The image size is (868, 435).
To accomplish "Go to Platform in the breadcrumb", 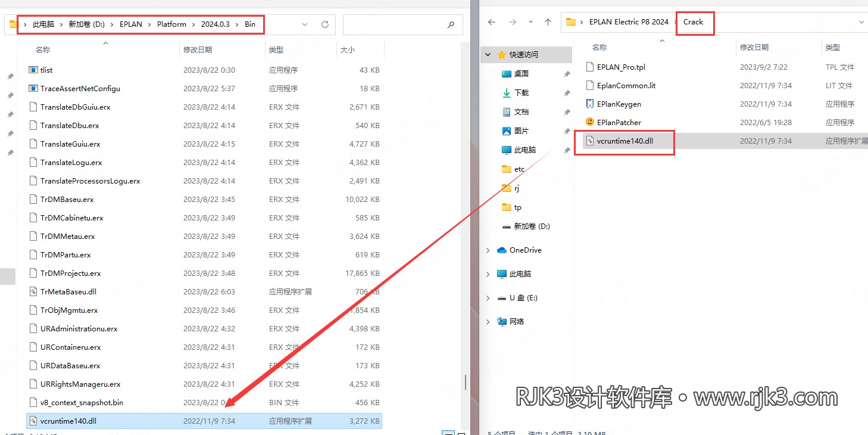I will [171, 24].
